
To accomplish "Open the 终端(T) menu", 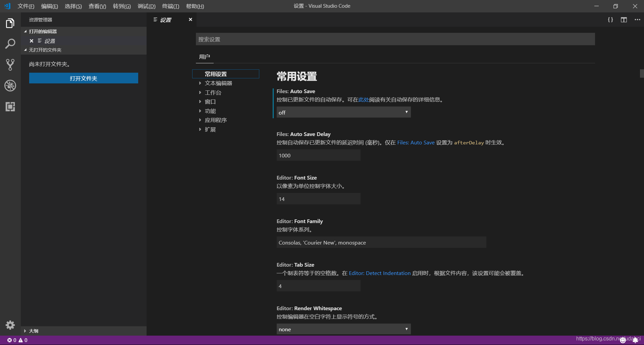I will point(170,6).
